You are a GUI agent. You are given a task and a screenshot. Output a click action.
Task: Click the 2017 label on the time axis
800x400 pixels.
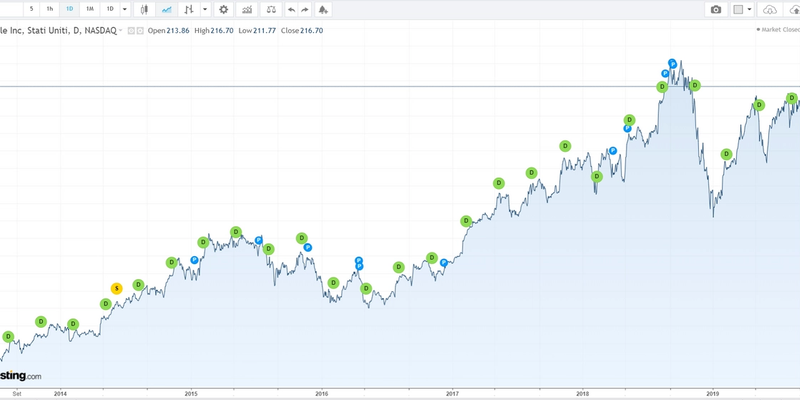point(452,393)
